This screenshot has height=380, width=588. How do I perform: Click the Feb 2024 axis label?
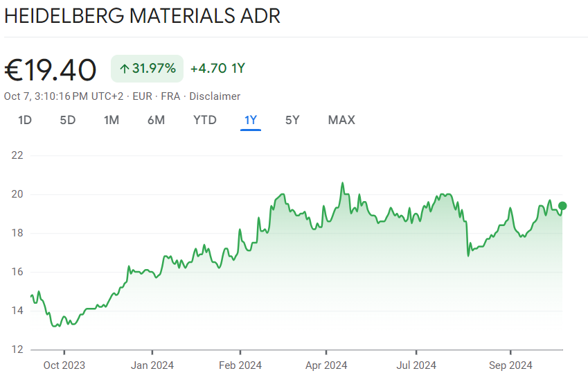tap(240, 365)
